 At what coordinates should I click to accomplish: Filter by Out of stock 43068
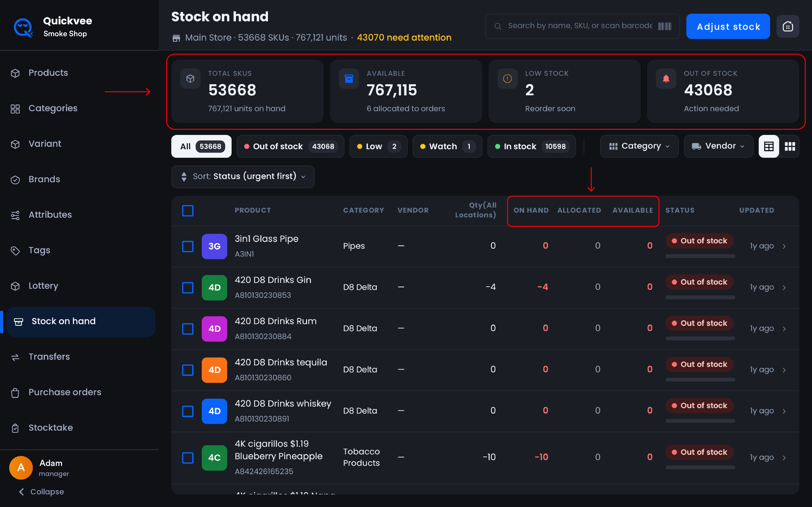click(290, 146)
